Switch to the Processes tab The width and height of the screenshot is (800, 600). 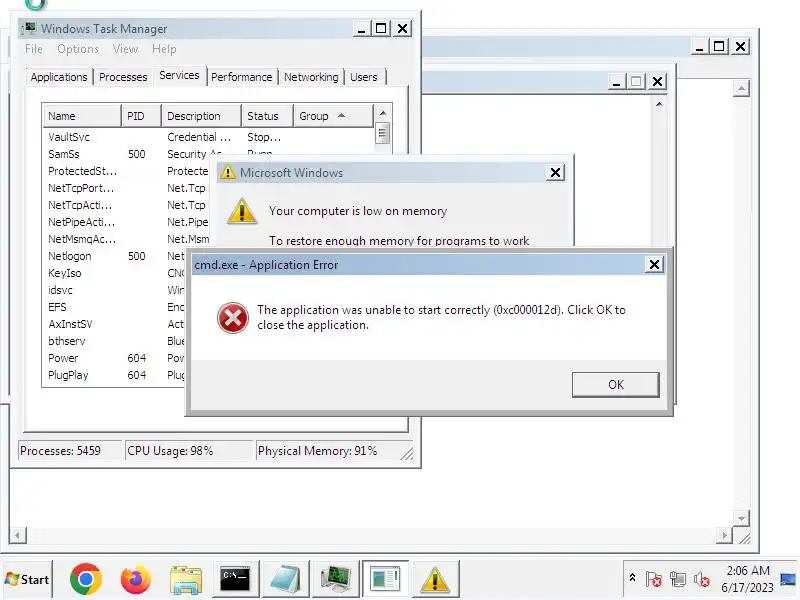[123, 77]
